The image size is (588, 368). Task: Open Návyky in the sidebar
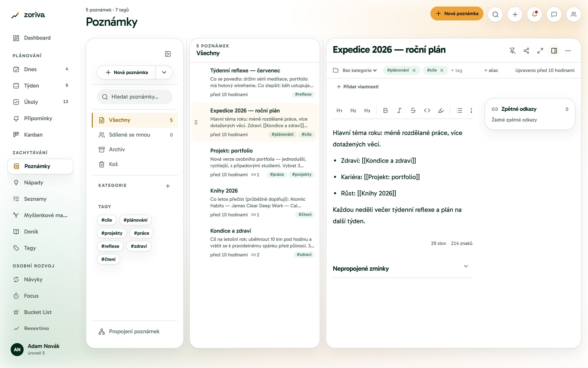(40, 279)
